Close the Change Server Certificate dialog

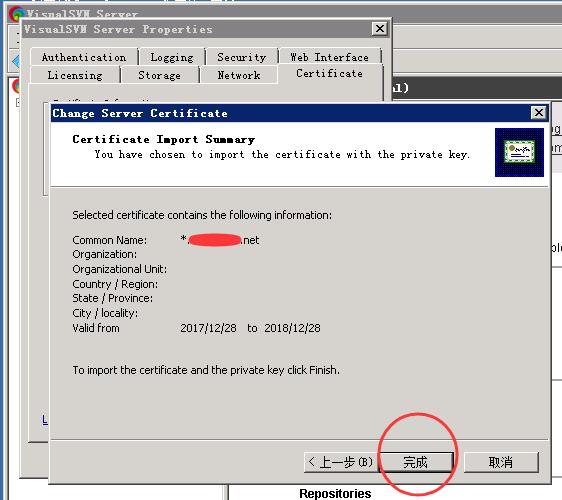[x=538, y=113]
